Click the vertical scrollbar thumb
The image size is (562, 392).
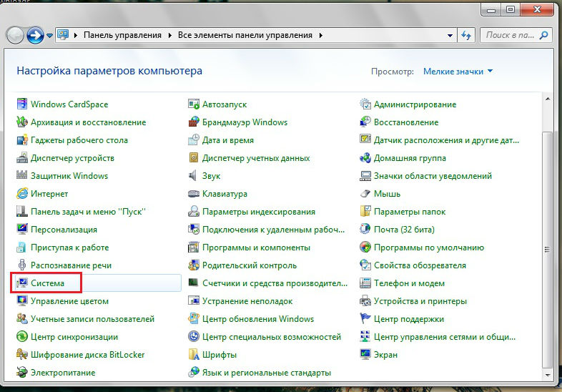(x=547, y=250)
